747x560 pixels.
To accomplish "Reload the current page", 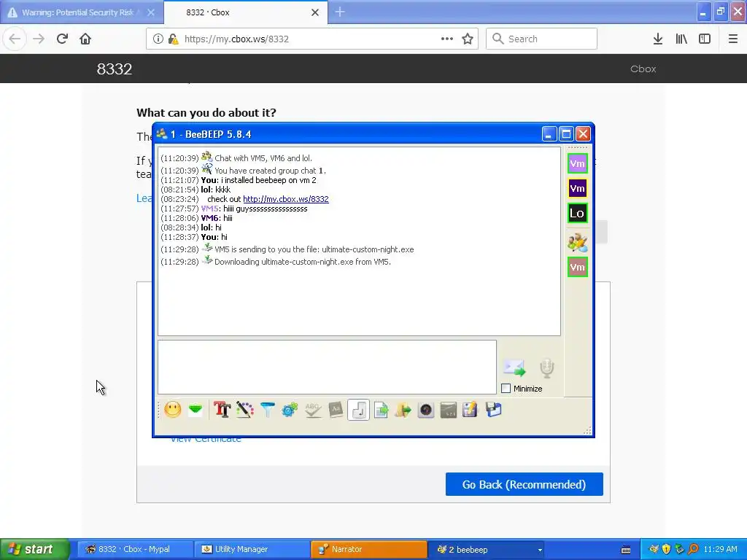I will click(x=62, y=39).
